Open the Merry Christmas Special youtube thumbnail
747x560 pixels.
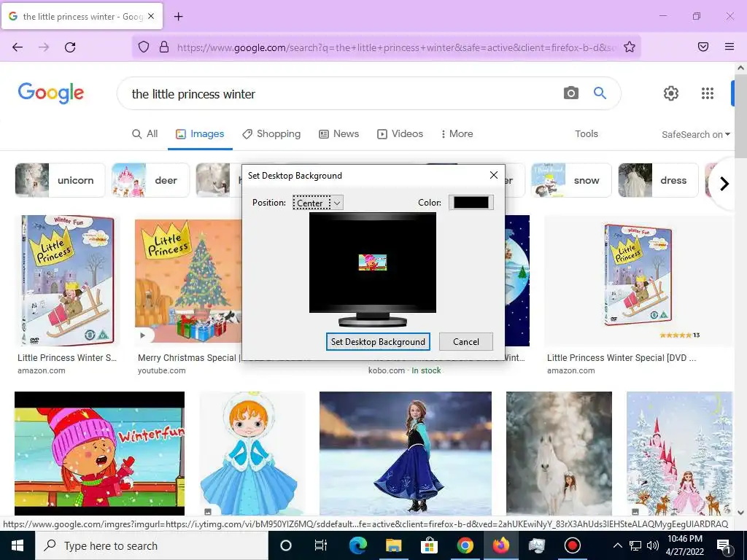click(188, 281)
